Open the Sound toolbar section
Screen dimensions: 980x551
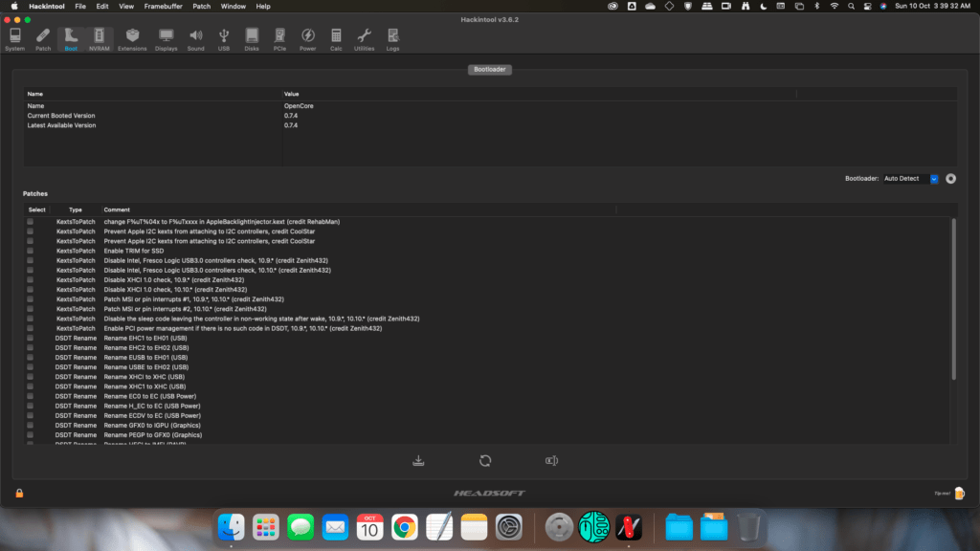[x=195, y=39]
